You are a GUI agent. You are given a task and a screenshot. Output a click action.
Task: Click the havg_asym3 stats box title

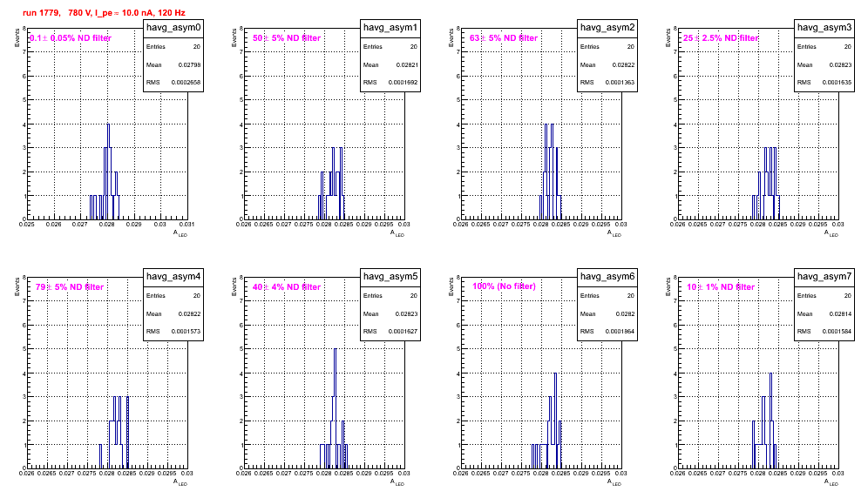coord(824,27)
